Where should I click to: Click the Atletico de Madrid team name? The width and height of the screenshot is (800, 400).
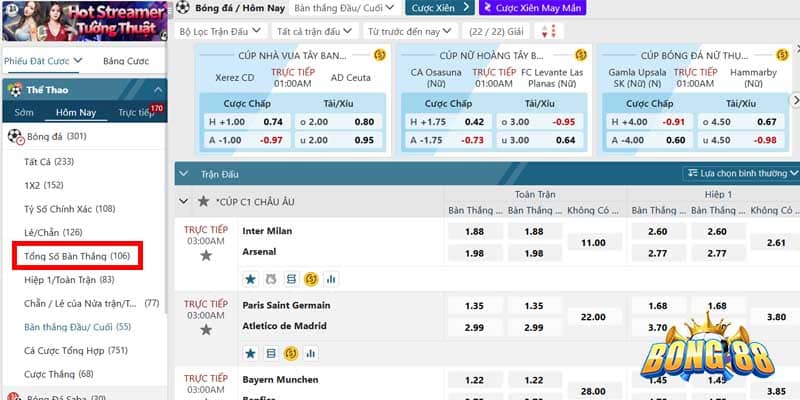285,326
